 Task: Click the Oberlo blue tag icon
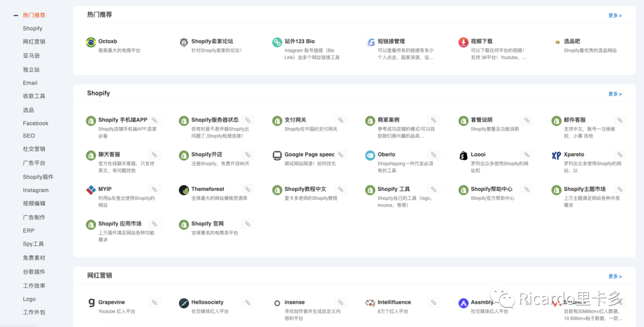pyautogui.click(x=370, y=156)
